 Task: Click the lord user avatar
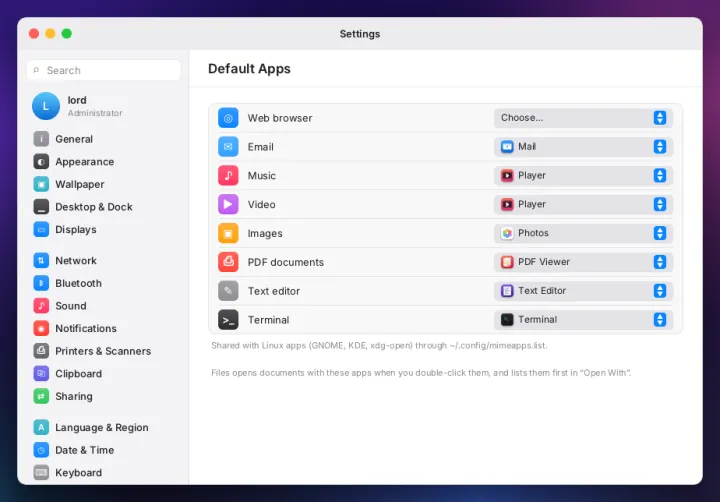click(46, 106)
